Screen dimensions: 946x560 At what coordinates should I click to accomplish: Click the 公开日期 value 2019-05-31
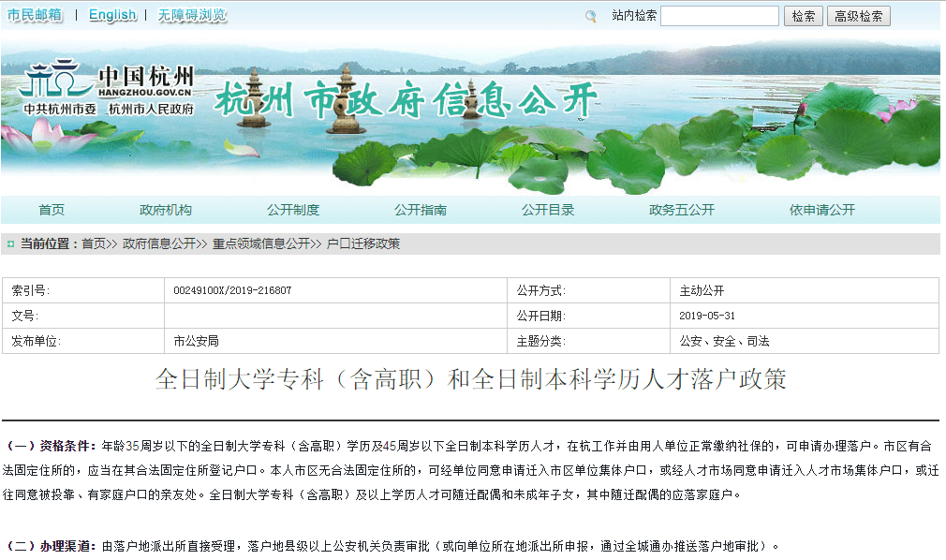707,316
